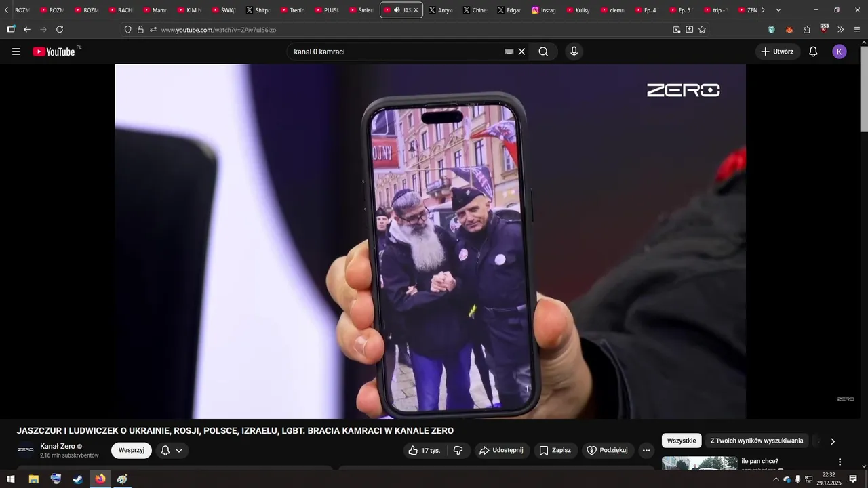Dislike the video
The width and height of the screenshot is (868, 488).
point(458,450)
